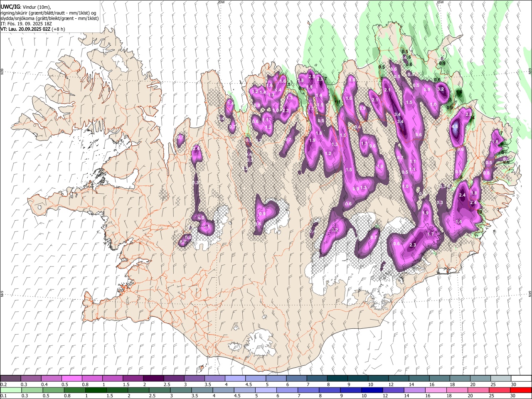Click the white 30 swatch in upper legend row

click(521, 378)
